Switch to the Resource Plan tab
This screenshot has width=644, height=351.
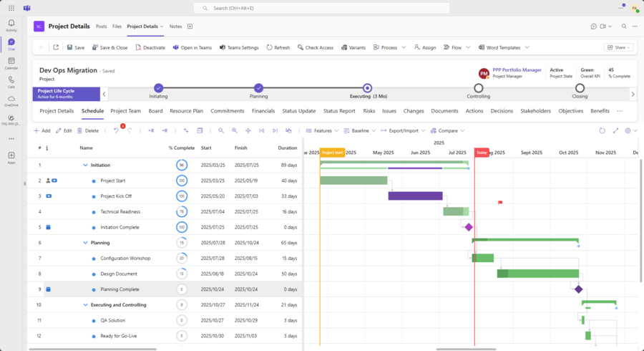pos(186,111)
